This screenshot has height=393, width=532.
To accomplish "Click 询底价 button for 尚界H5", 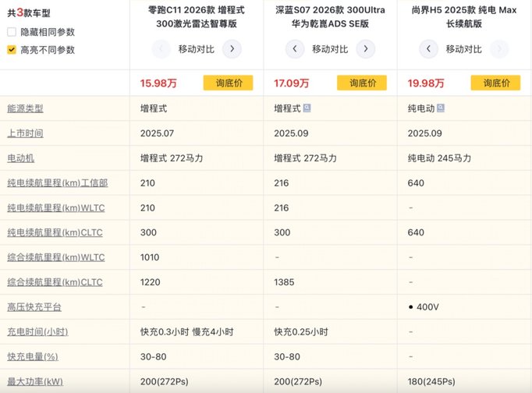I will [495, 83].
